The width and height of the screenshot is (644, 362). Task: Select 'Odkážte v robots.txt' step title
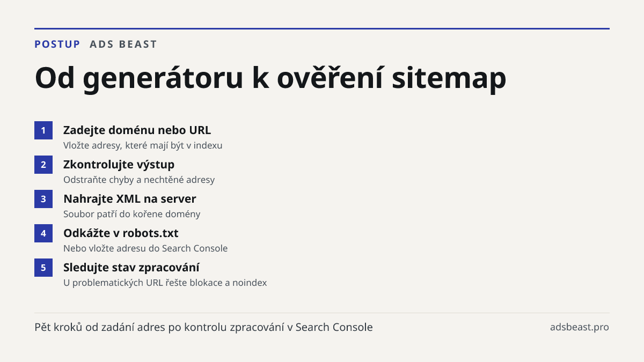[x=121, y=233]
